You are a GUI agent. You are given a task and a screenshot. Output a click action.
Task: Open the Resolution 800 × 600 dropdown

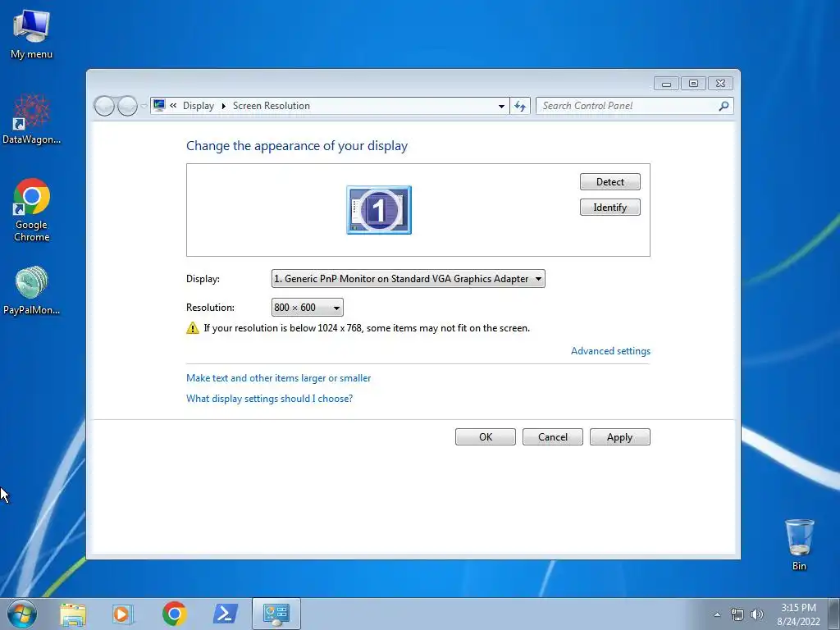[308, 308]
